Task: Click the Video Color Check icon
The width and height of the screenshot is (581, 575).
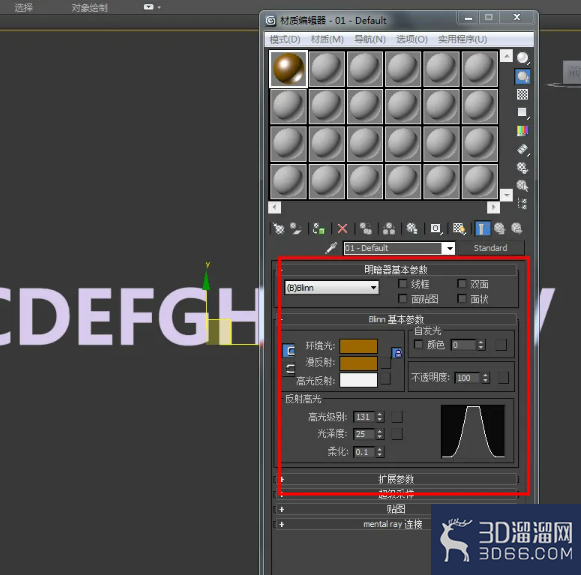Action: 522,131
